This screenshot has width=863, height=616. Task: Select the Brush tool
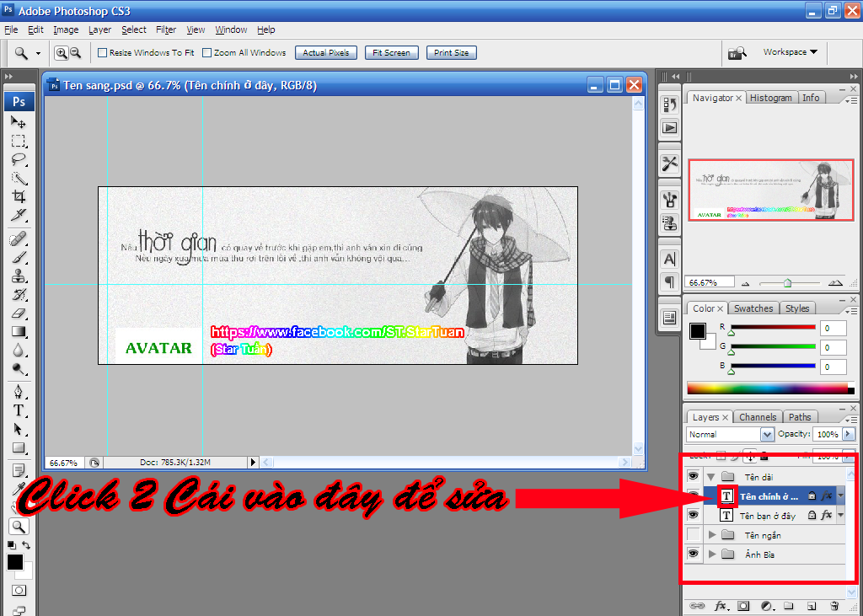(x=19, y=257)
